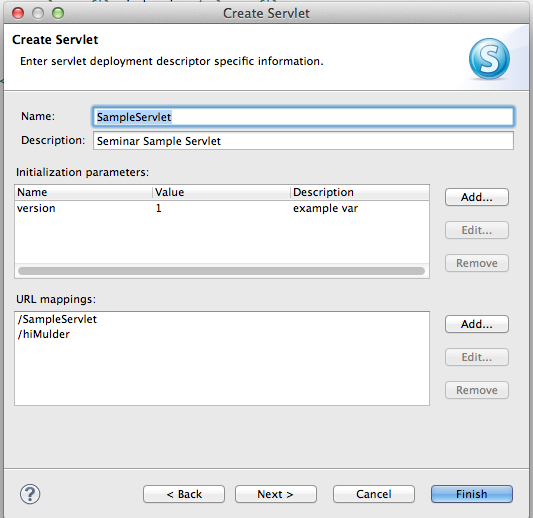Click the minimize window button
The height and width of the screenshot is (518, 533).
point(38,13)
